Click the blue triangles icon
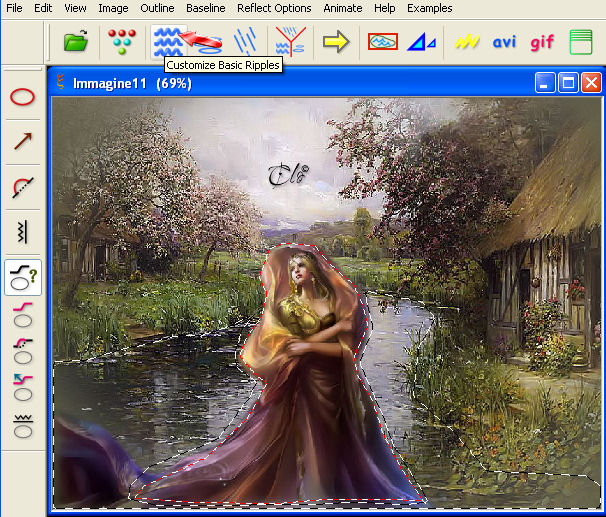This screenshot has height=517, width=606. tap(421, 42)
